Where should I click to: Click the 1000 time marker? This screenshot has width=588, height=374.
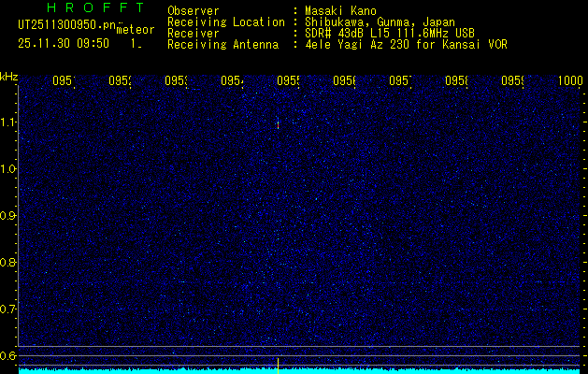(570, 80)
